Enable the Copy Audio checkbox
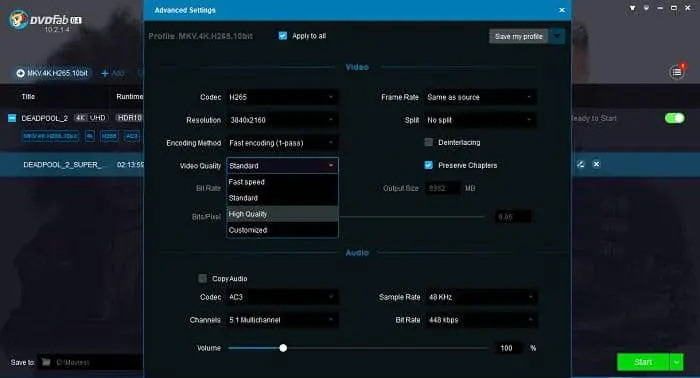Viewport: 700px width, 378px height. click(x=203, y=278)
